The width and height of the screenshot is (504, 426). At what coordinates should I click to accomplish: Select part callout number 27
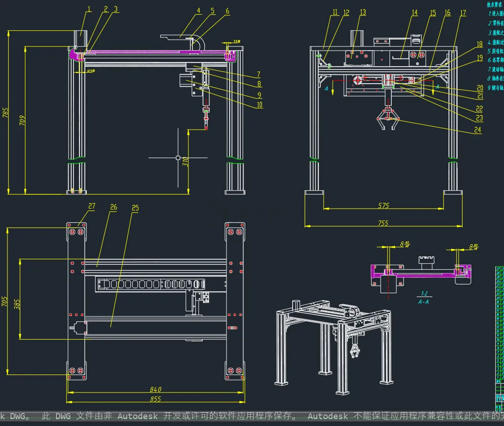[92, 206]
